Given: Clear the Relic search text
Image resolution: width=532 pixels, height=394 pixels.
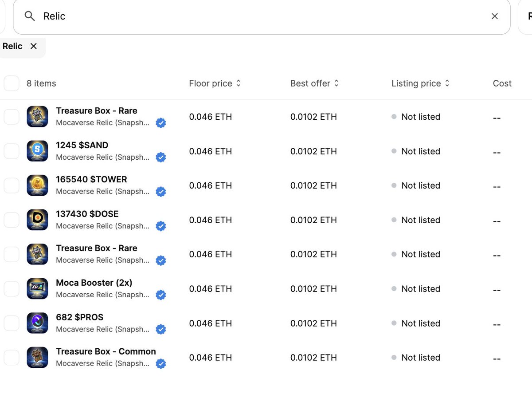Looking at the screenshot, I should 495,16.
